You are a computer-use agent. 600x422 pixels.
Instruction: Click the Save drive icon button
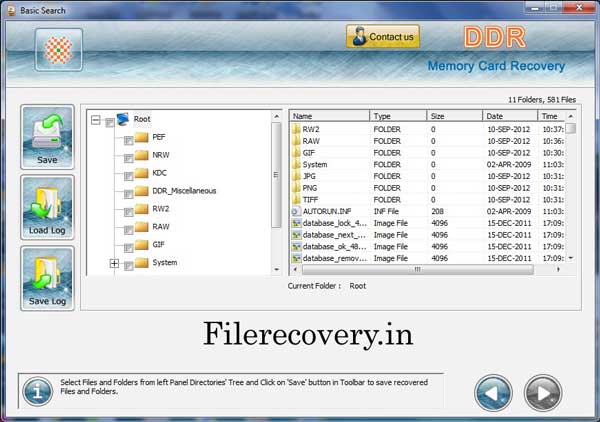(47, 137)
